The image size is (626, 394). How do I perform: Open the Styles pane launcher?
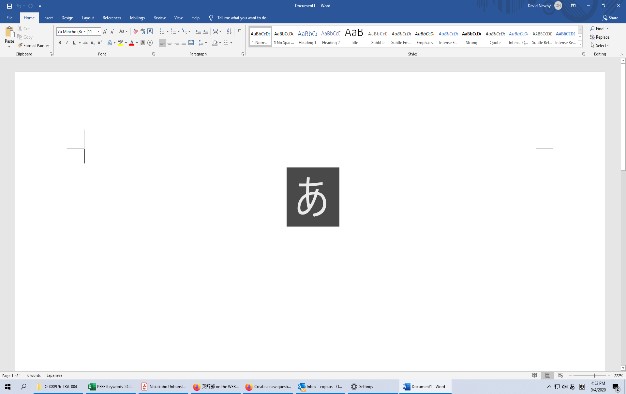click(x=583, y=54)
